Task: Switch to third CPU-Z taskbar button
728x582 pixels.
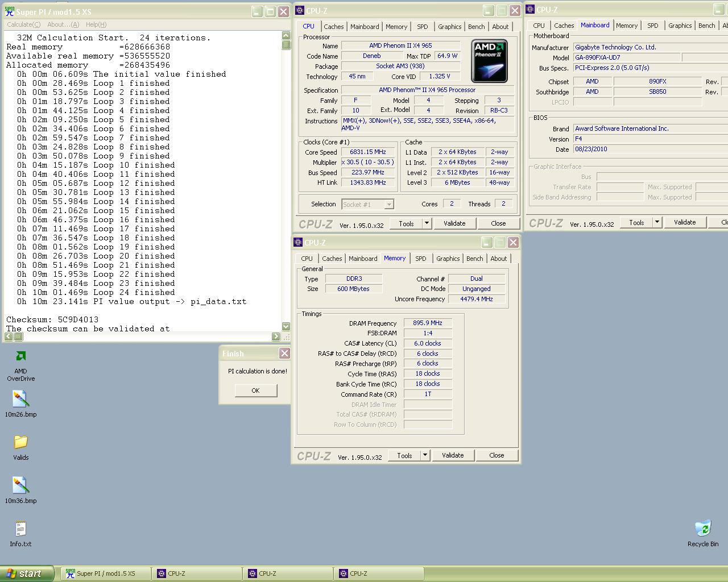Action: coord(378,573)
